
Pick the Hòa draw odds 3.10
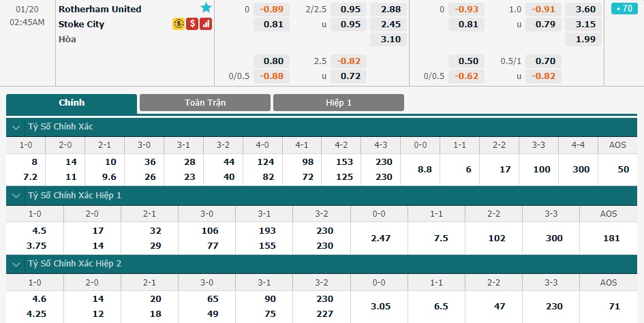click(388, 40)
